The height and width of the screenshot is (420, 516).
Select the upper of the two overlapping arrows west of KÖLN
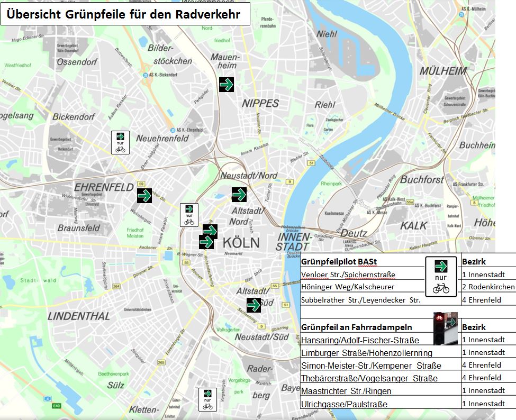point(211,231)
